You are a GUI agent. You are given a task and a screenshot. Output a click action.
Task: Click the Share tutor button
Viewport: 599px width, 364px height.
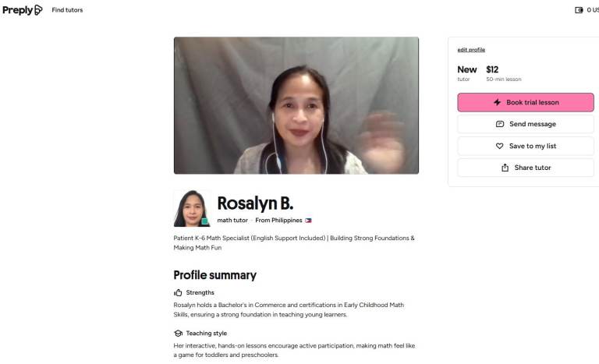(525, 168)
